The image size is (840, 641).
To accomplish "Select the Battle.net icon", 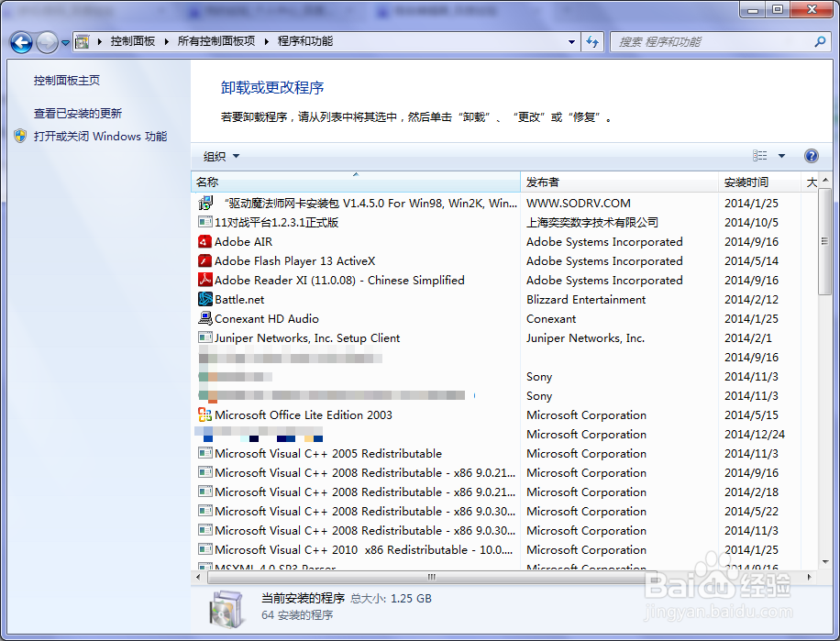I will [x=205, y=299].
